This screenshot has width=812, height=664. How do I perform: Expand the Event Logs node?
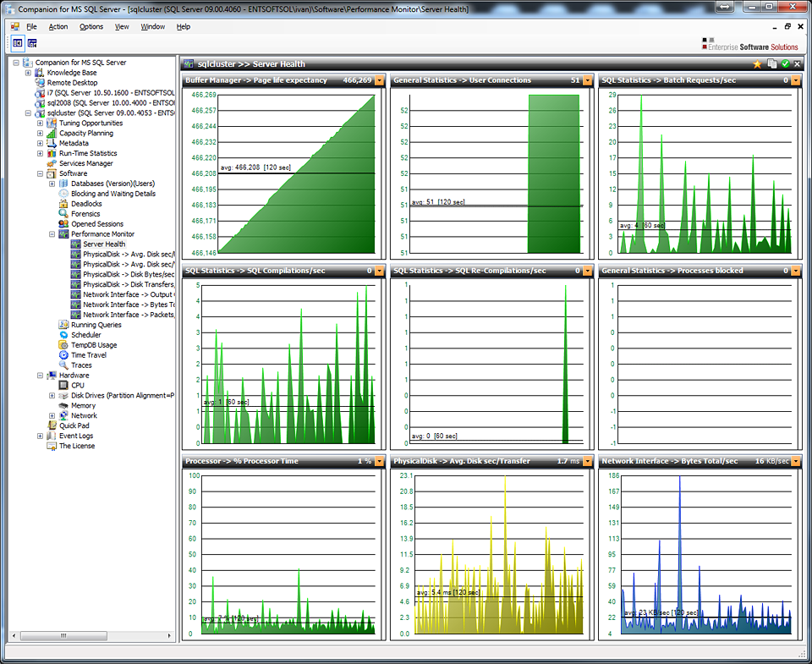(x=40, y=436)
